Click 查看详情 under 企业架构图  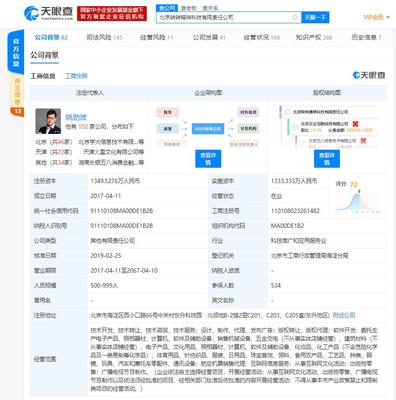pos(208,159)
